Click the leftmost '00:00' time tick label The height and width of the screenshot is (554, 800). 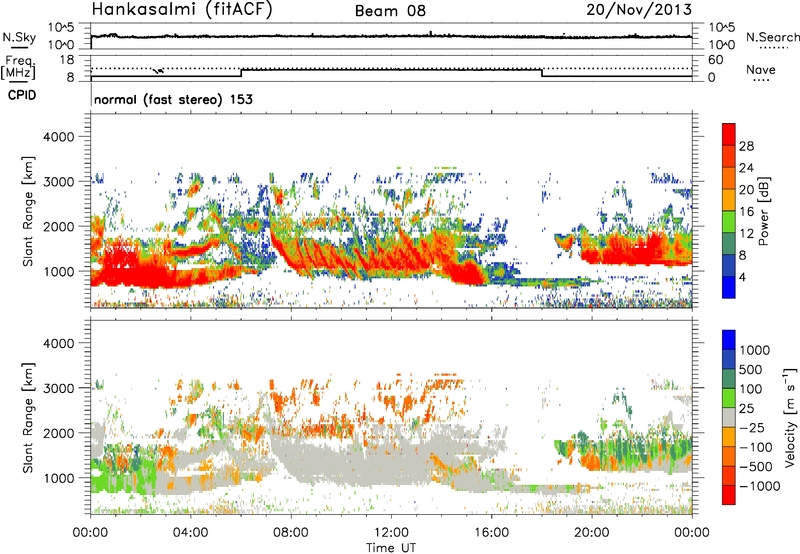tap(90, 533)
